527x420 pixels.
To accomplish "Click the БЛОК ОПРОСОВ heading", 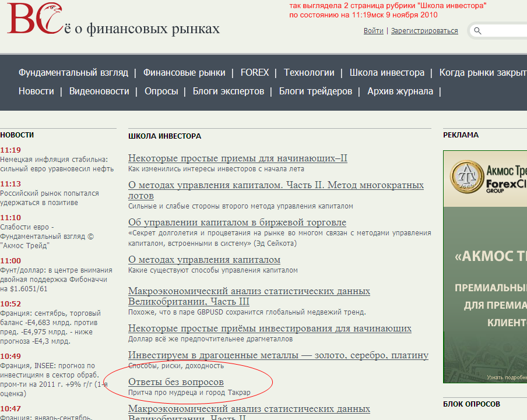I will [472, 404].
